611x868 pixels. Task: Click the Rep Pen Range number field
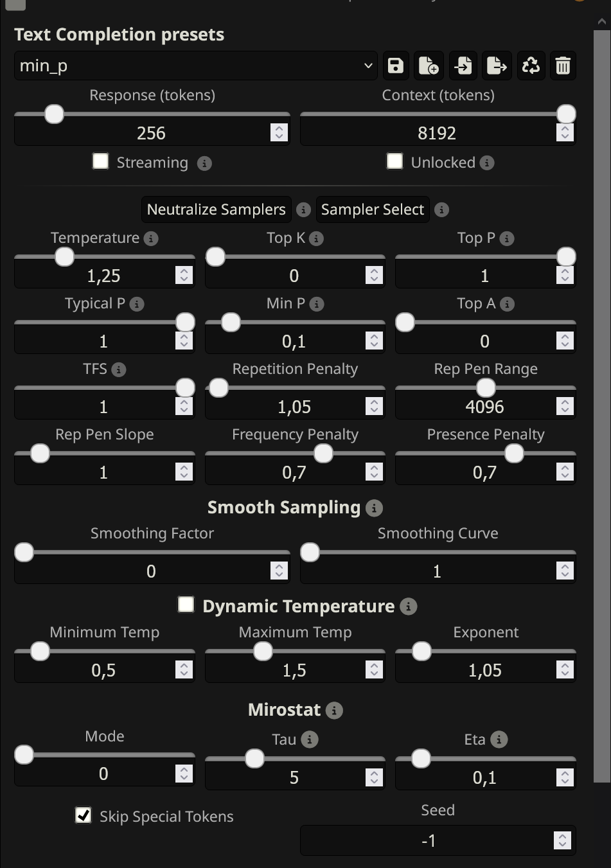point(475,407)
